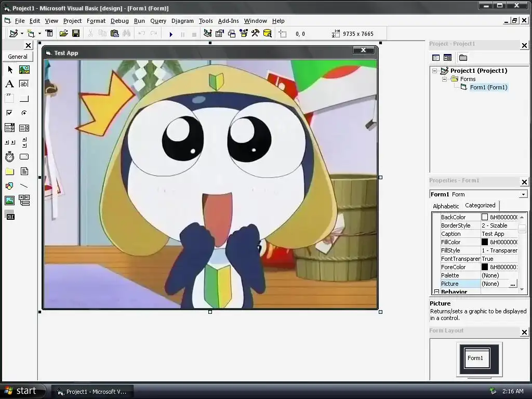The width and height of the screenshot is (532, 399).
Task: Select the CommandButton control tool
Action: (24, 98)
